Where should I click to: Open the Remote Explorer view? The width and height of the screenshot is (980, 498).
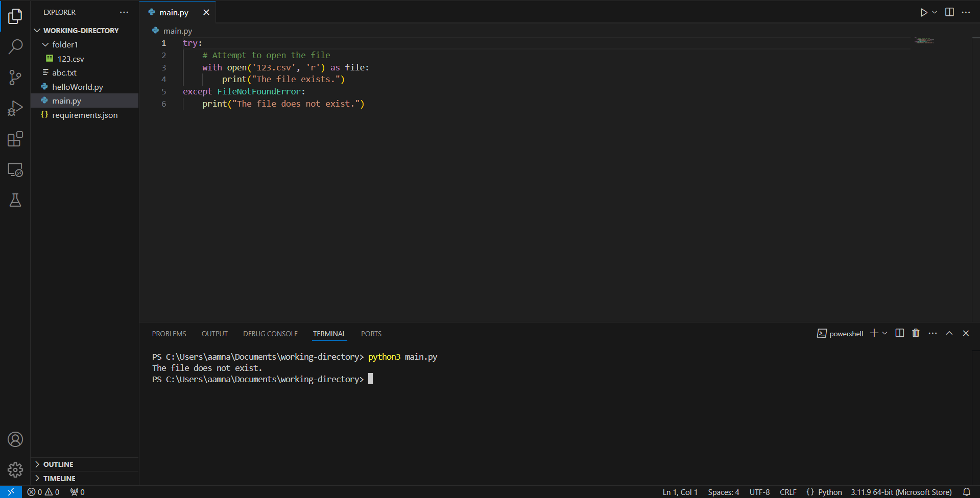[x=15, y=170]
